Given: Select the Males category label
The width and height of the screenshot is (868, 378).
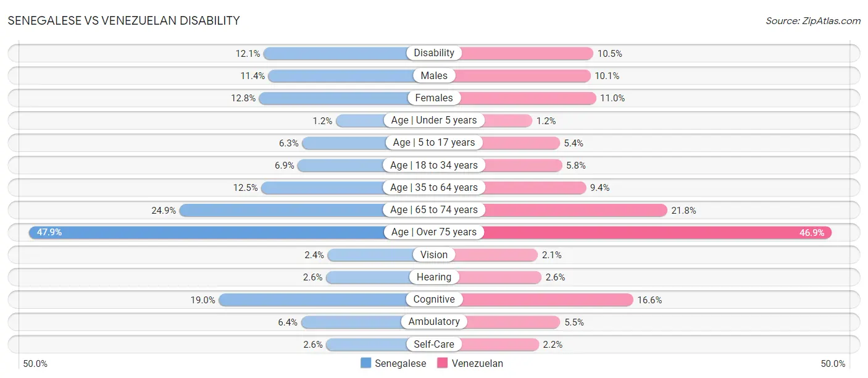Looking at the screenshot, I should [x=434, y=75].
